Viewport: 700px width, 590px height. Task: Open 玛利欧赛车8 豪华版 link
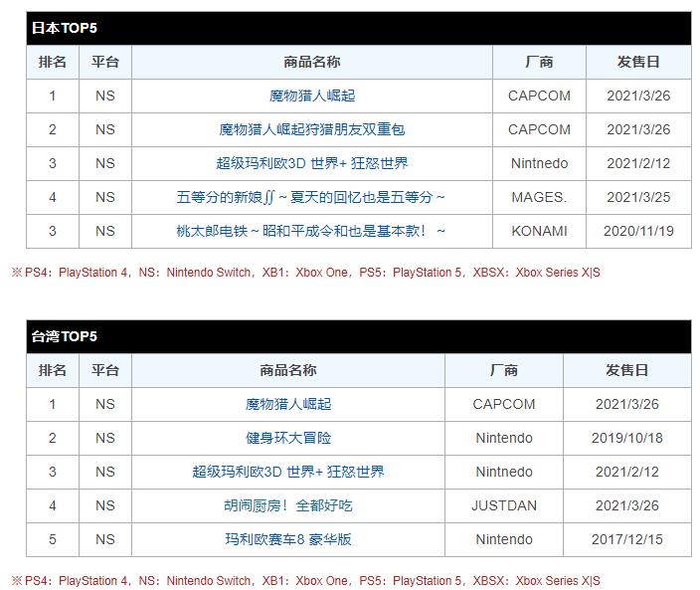[x=288, y=539]
